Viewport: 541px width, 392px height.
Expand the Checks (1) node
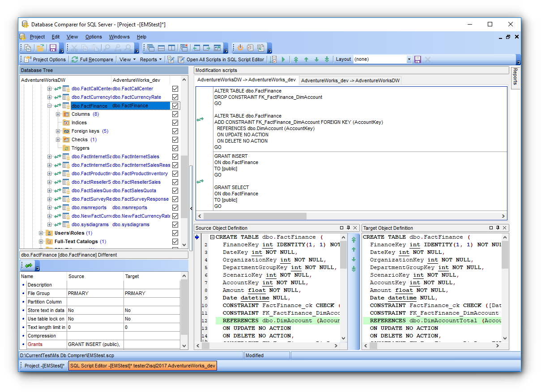click(58, 140)
